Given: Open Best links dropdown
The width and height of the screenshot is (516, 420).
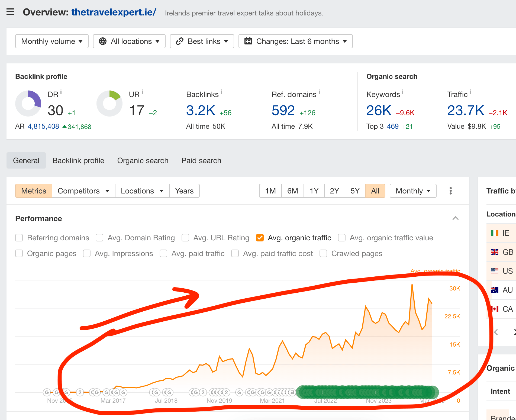Looking at the screenshot, I should [x=202, y=41].
